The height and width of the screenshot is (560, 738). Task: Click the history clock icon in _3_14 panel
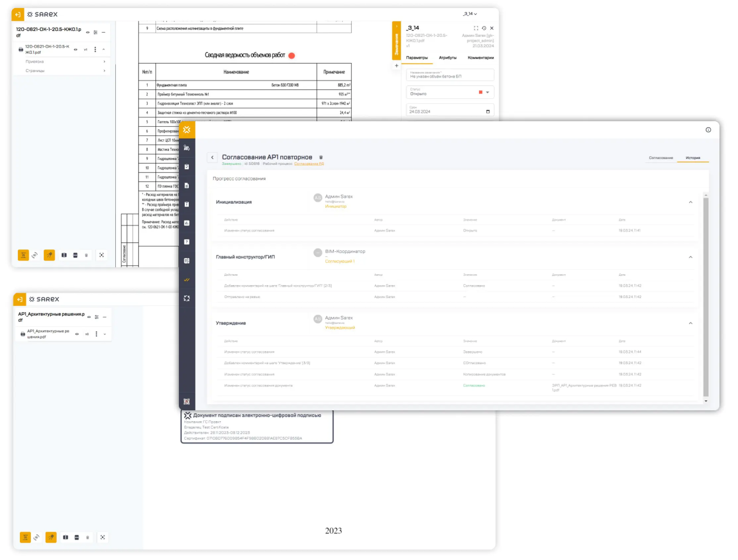click(484, 28)
